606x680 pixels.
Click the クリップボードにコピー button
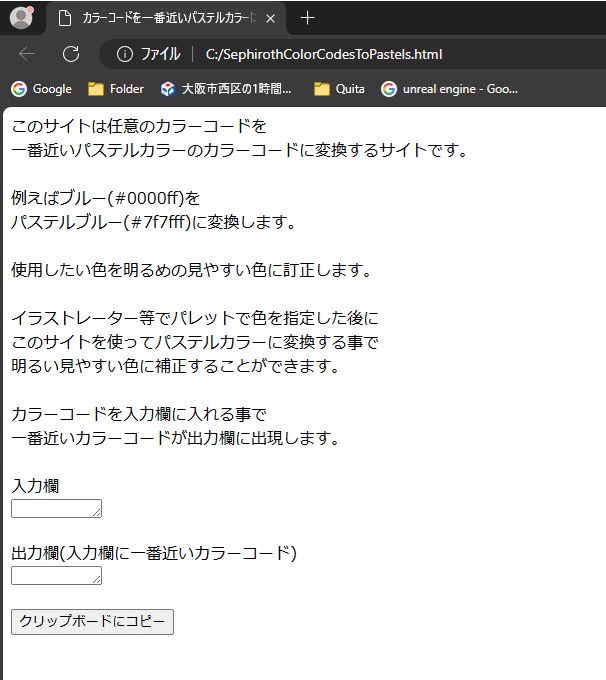click(x=92, y=621)
